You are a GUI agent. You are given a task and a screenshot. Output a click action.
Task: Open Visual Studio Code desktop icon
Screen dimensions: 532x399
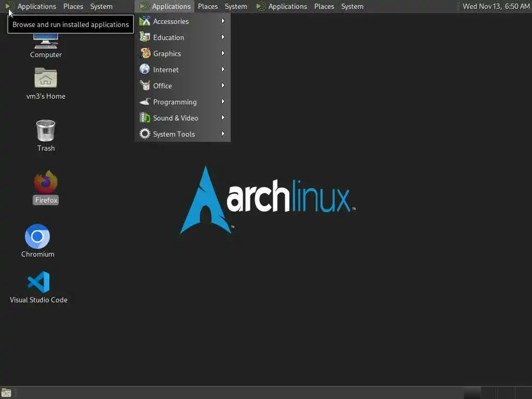click(x=38, y=287)
